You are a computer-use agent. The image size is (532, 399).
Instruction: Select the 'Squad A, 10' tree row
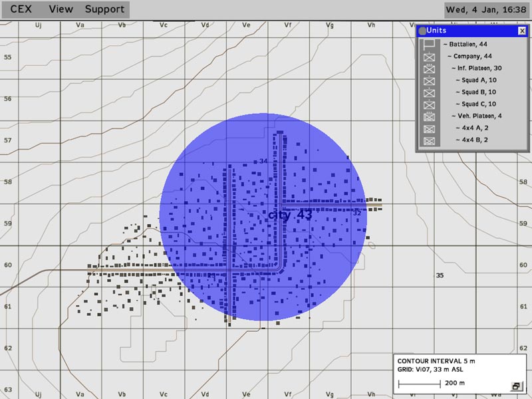(x=476, y=80)
